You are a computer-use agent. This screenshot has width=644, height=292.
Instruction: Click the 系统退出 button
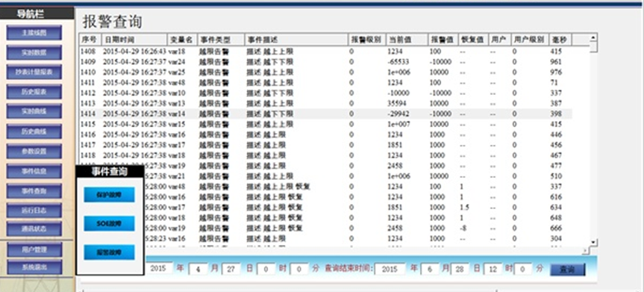pyautogui.click(x=34, y=267)
